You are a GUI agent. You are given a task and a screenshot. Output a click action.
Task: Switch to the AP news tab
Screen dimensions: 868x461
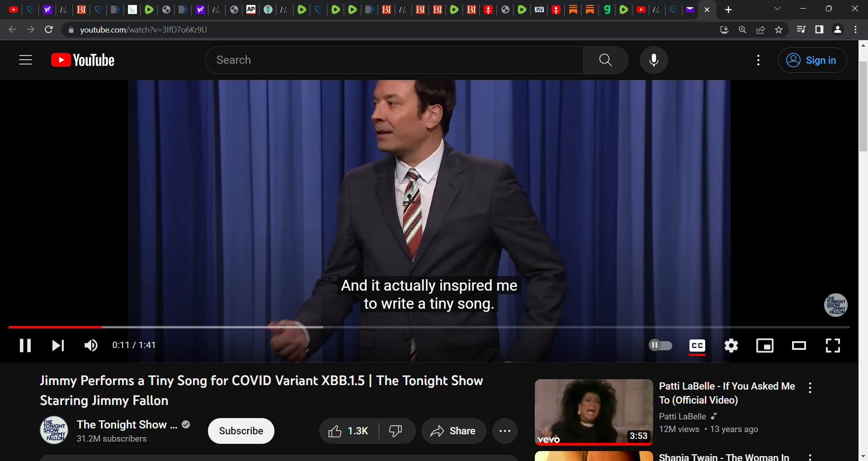pos(251,9)
